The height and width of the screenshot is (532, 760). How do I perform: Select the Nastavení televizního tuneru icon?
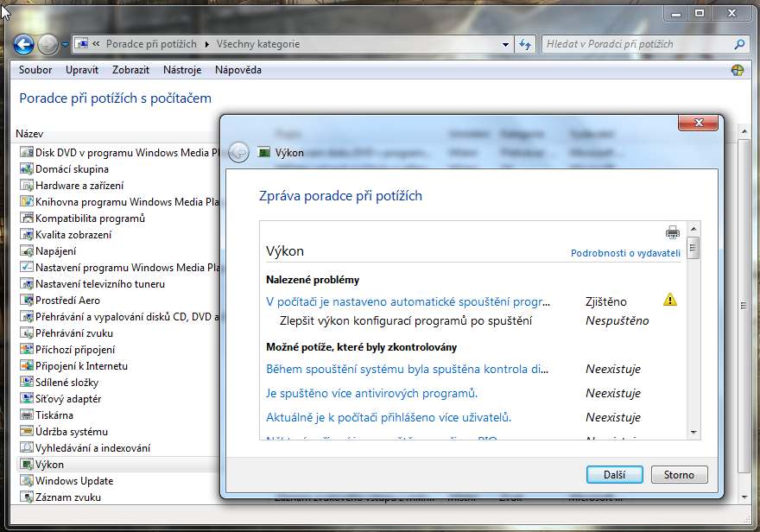coord(27,284)
